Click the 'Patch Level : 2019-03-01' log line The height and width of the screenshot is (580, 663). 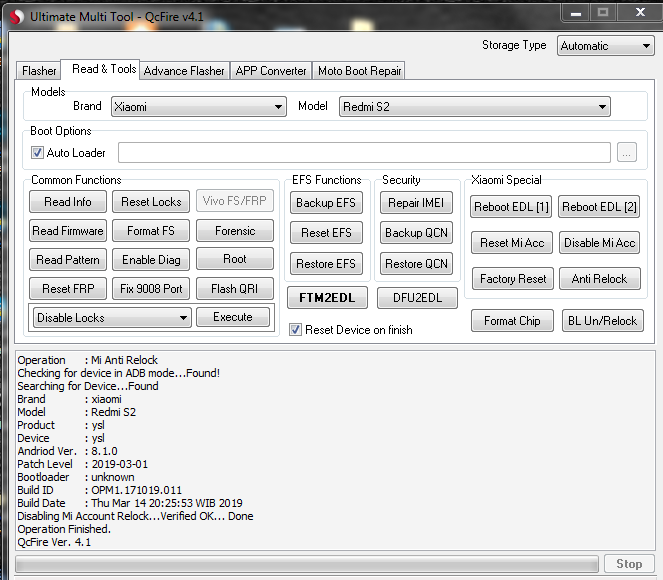[x=82, y=464]
